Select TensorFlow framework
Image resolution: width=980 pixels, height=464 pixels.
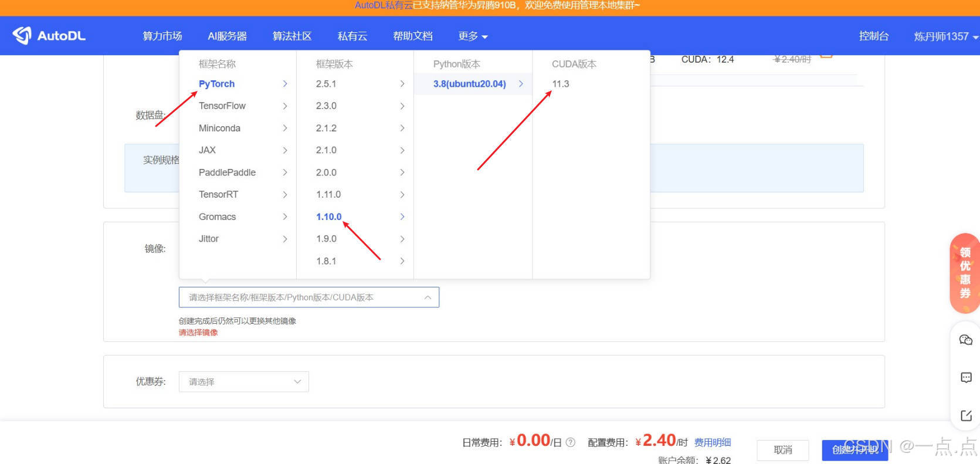(x=238, y=106)
